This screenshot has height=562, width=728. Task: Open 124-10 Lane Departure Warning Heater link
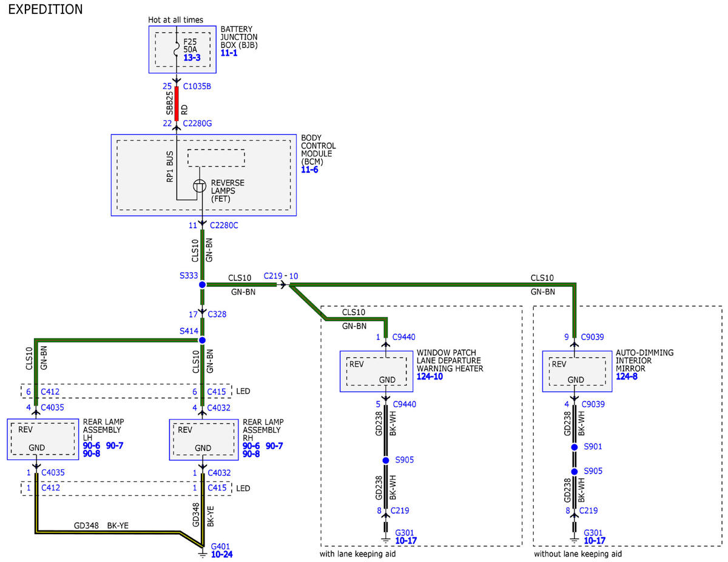coord(430,376)
